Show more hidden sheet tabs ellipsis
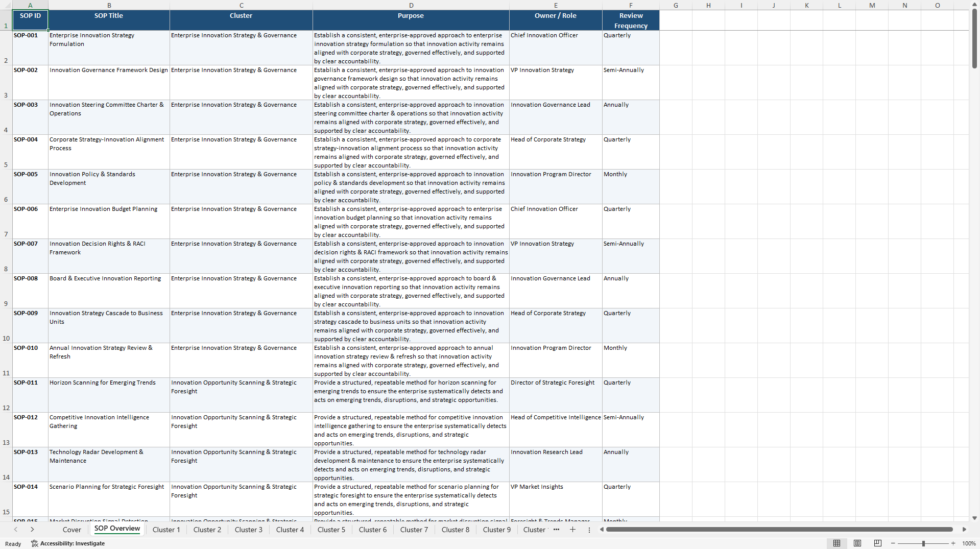The width and height of the screenshot is (980, 549). click(x=556, y=530)
